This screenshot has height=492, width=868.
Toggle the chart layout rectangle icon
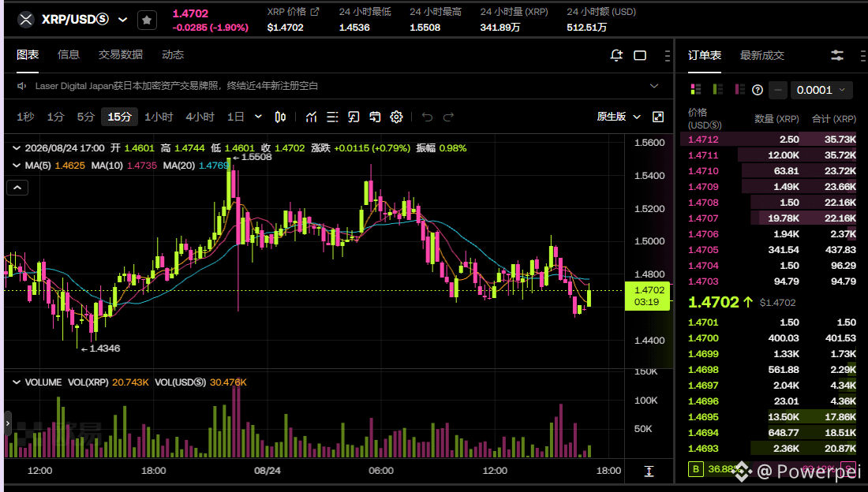click(640, 55)
